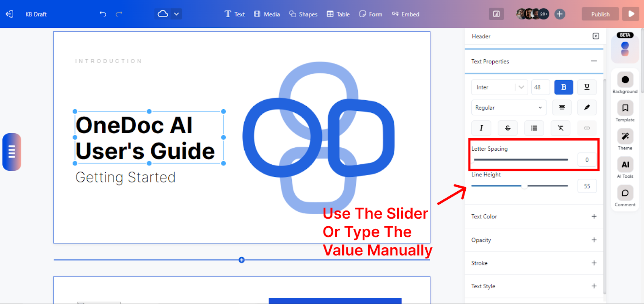Open the Comment tool
644x304 pixels.
coord(625,196)
